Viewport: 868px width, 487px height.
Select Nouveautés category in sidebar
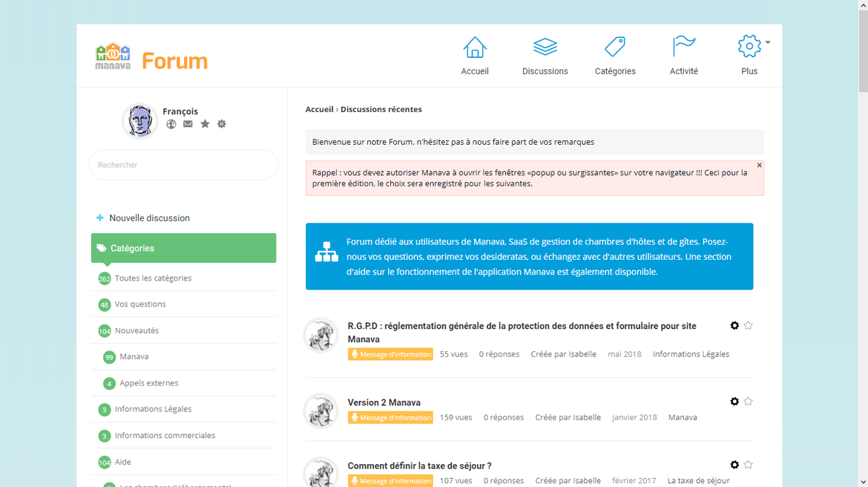tap(137, 330)
